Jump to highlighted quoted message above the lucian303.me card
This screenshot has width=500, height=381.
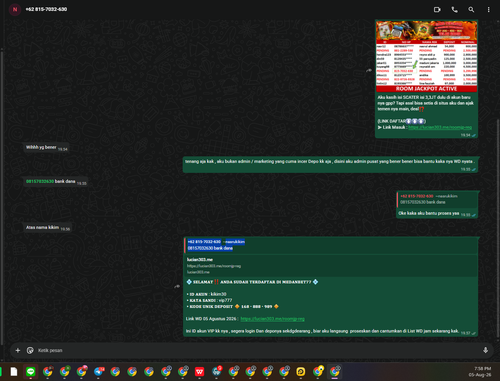(x=331, y=245)
